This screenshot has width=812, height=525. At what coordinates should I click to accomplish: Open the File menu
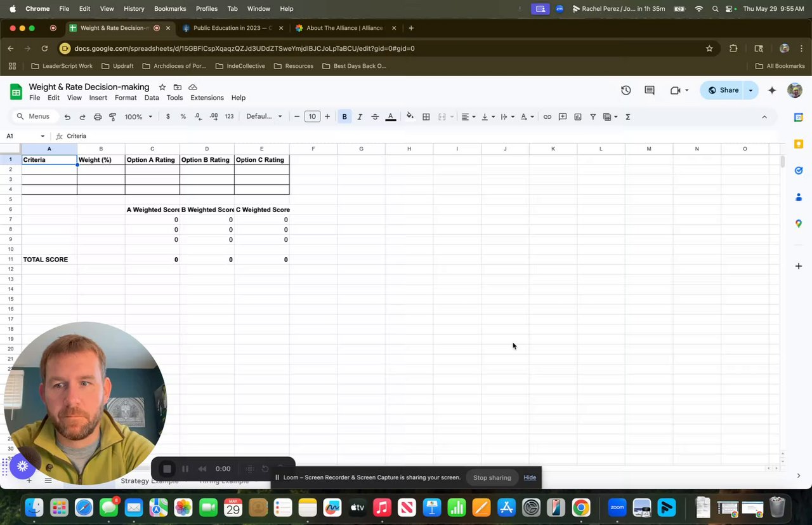pyautogui.click(x=34, y=98)
